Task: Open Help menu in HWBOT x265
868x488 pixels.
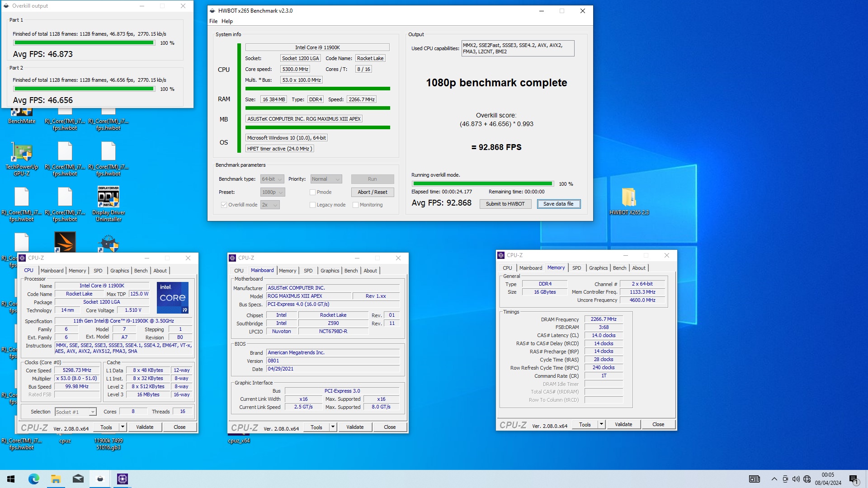Action: (x=227, y=21)
